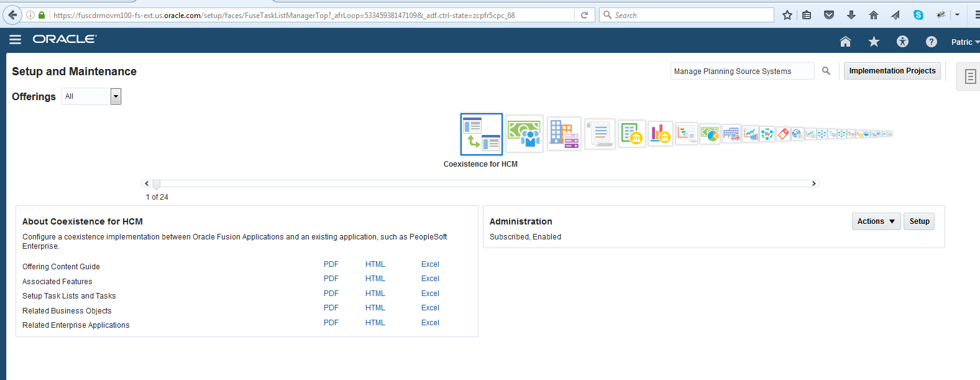
Task: Bookmark this page with browser star
Action: (x=787, y=15)
